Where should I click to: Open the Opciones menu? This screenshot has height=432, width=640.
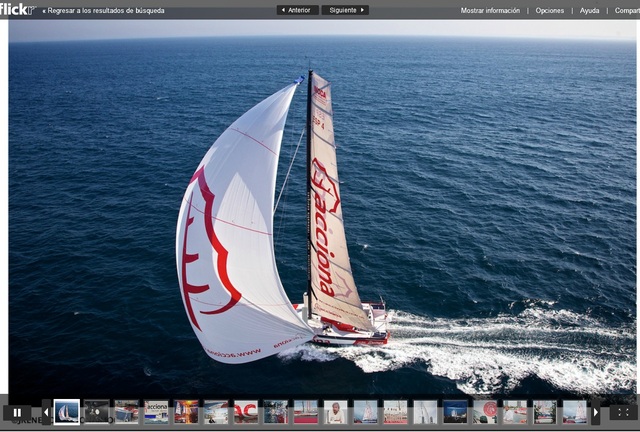(x=549, y=11)
